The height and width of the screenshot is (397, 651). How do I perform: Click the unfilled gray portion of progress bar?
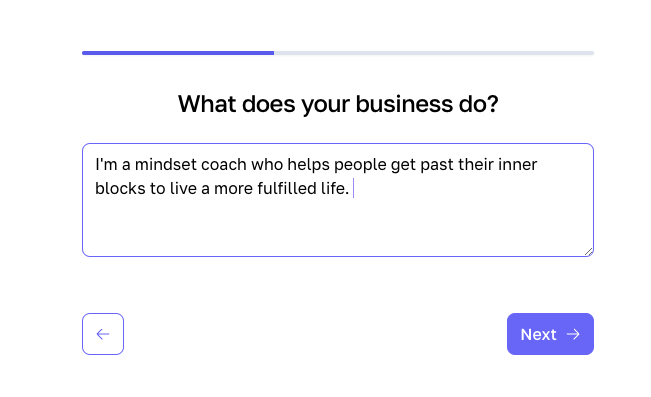[x=434, y=53]
